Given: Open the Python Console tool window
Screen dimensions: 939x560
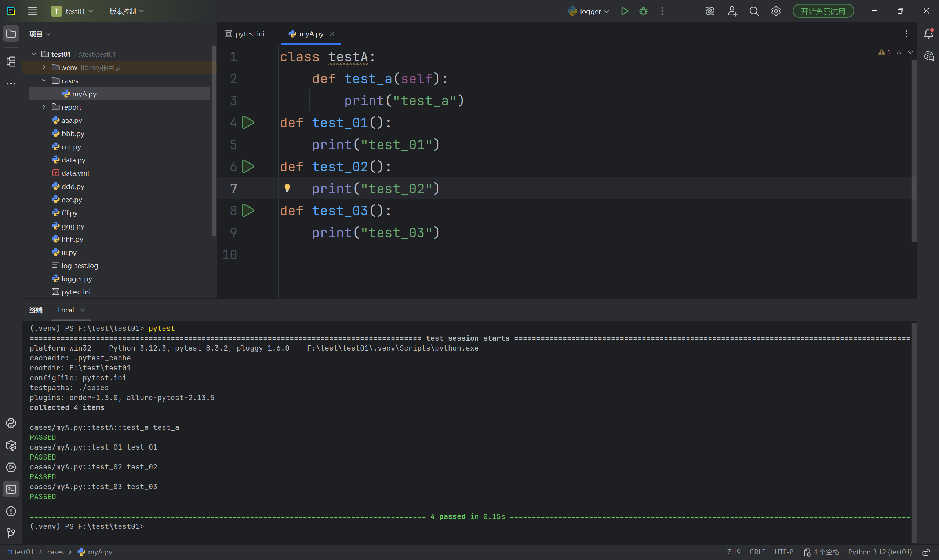Looking at the screenshot, I should coord(11,424).
